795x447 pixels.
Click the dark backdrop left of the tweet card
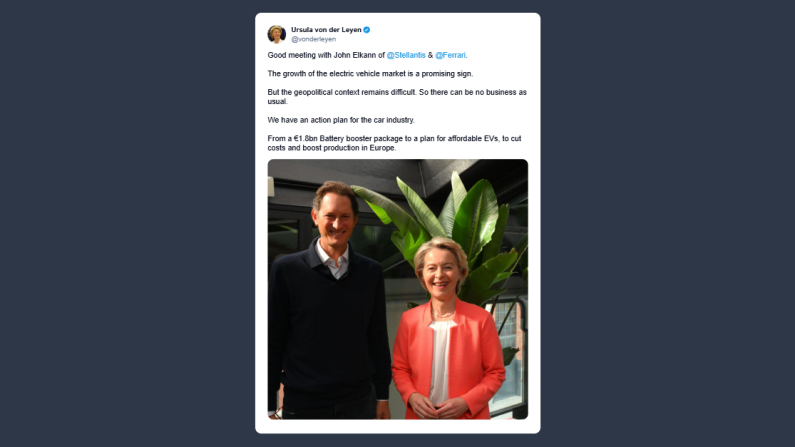[x=127, y=224]
